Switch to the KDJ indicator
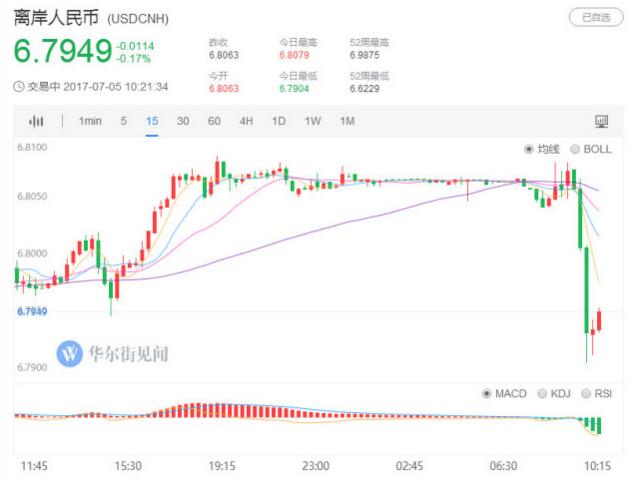 (543, 394)
